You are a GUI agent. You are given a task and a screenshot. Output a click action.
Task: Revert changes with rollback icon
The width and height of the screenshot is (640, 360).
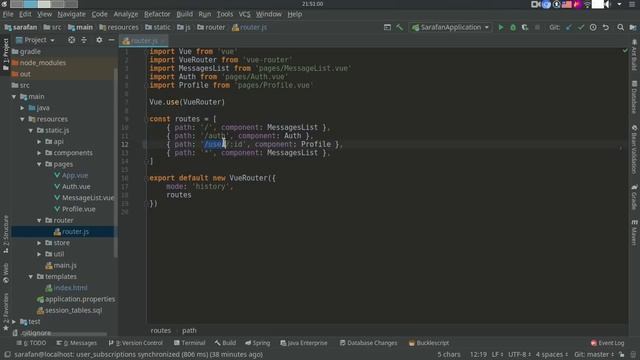606,27
